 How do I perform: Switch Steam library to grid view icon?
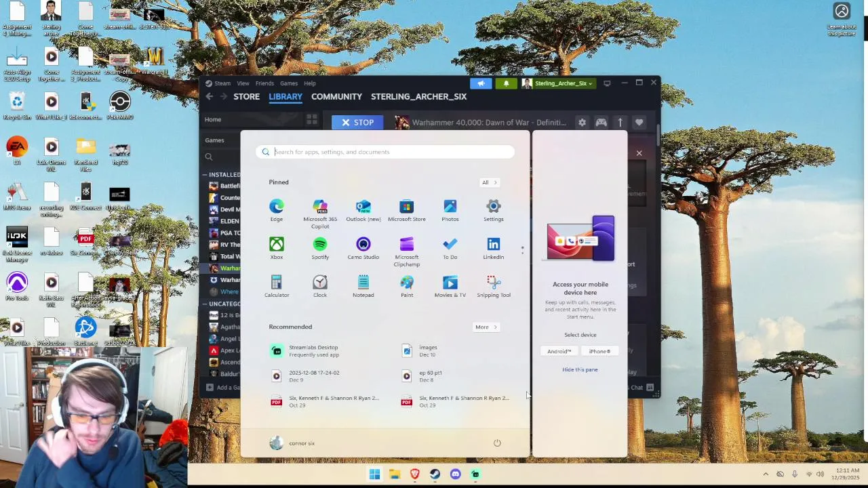point(312,120)
